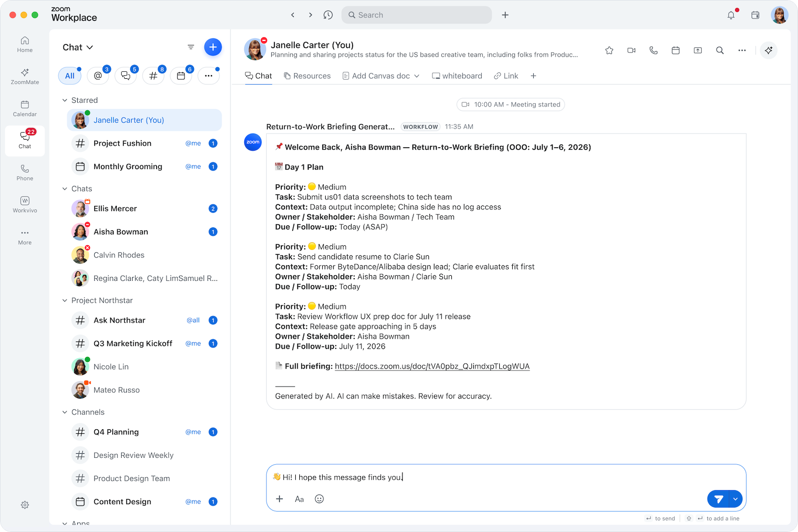The image size is (798, 532).
Task: Open more options in chat header
Action: point(742,50)
